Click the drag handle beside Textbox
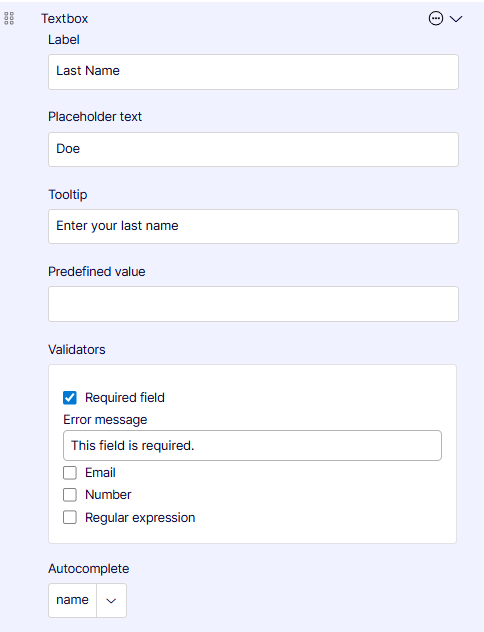Screen dimensions: 484x632 point(9,19)
